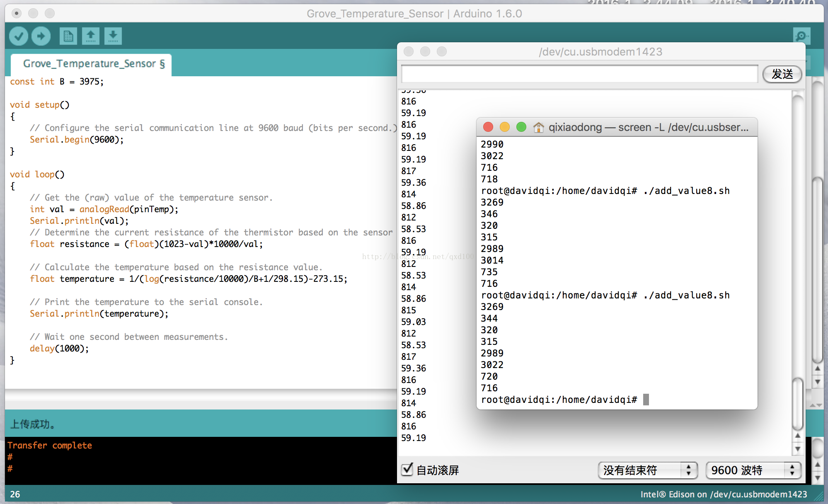The width and height of the screenshot is (828, 504).
Task: Click serial monitor scrollbar up arrow
Action: tap(797, 435)
